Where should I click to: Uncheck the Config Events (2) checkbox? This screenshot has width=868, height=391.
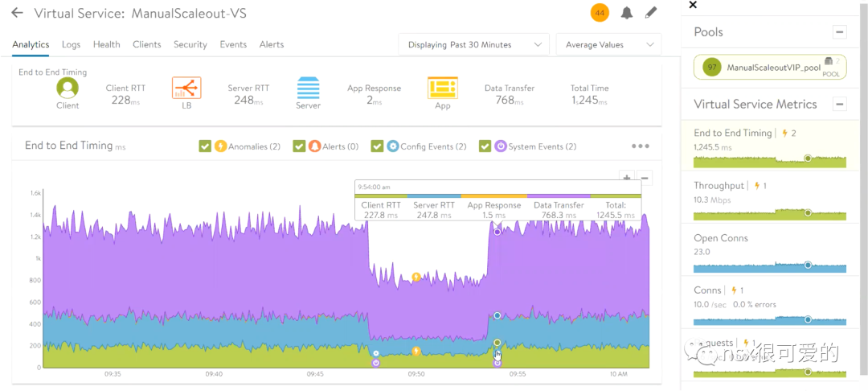377,146
